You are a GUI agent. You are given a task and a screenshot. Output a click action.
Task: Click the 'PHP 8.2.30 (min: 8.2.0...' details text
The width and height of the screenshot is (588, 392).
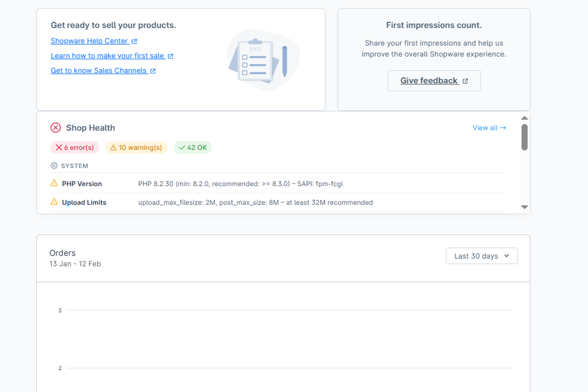[240, 184]
